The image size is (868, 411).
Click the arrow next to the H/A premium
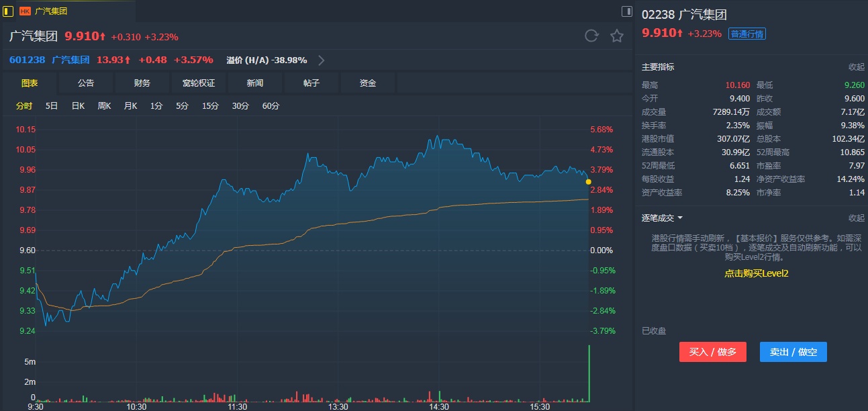(321, 60)
